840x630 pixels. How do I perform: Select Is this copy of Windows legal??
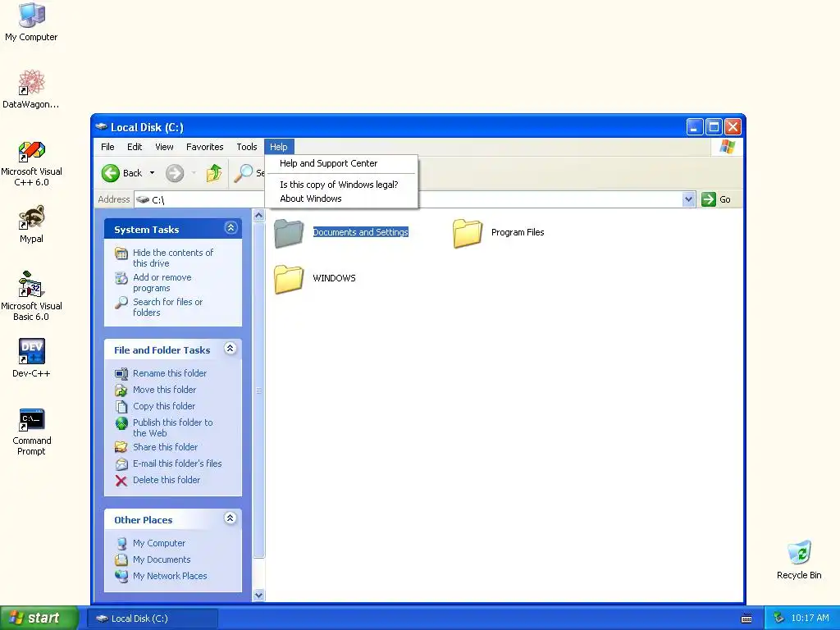tap(341, 185)
